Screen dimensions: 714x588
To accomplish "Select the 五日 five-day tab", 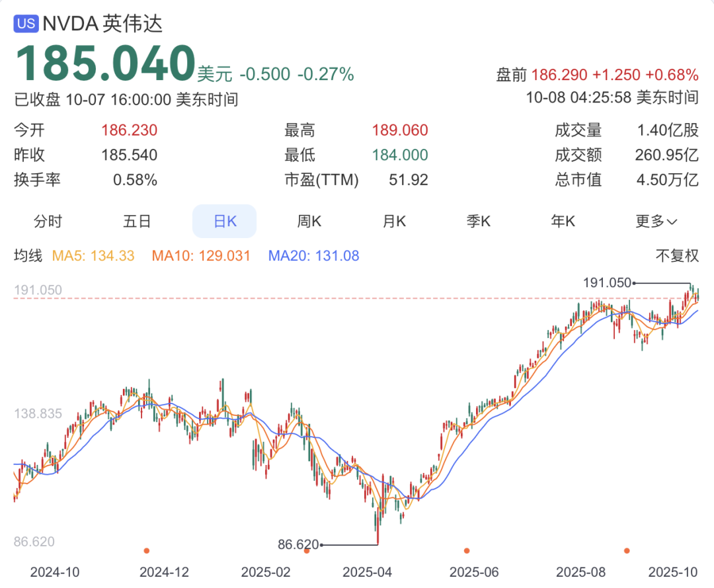I will point(137,221).
